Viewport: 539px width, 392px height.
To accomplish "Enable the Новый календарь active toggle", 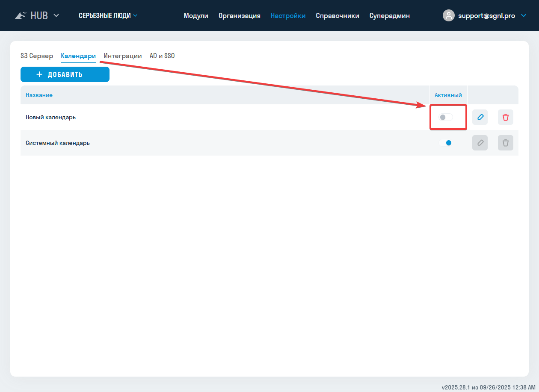I will tap(445, 117).
